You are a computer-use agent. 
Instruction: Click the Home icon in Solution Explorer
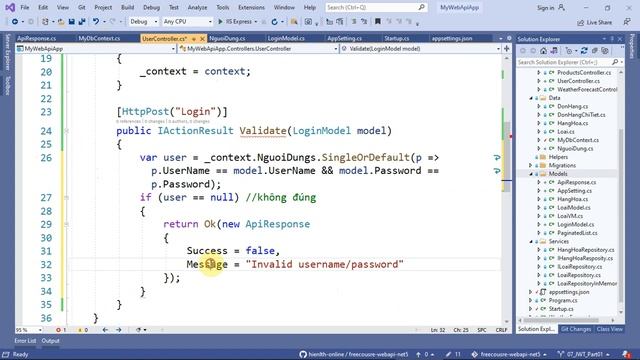click(543, 51)
